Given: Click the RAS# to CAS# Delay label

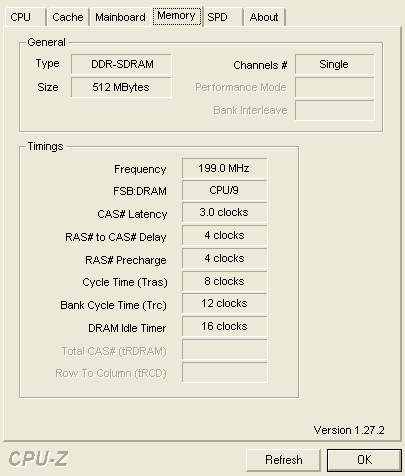Looking at the screenshot, I should (116, 237).
